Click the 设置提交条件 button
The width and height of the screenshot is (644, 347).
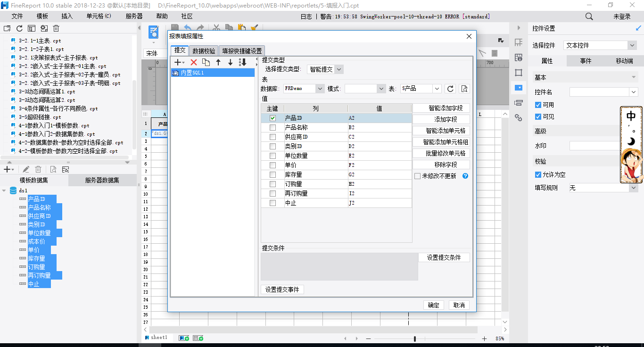444,257
